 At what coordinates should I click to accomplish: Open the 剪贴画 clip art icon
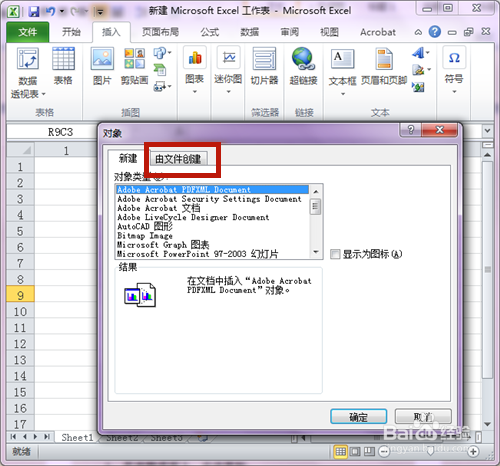pyautogui.click(x=134, y=59)
